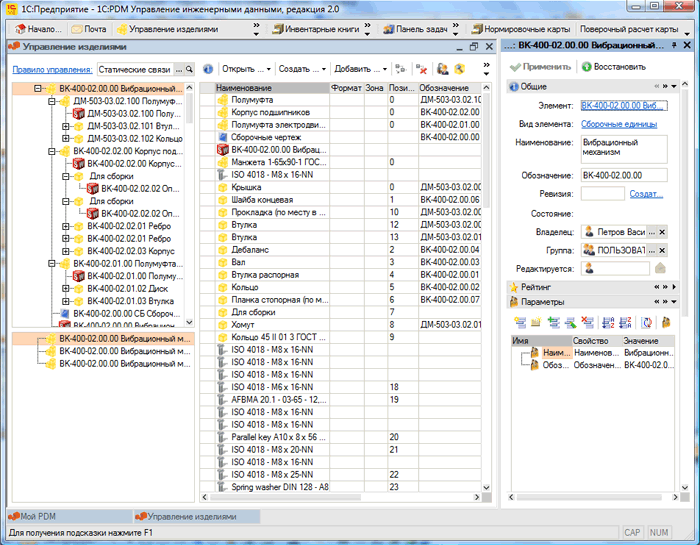This screenshot has height=545, width=700.
Task: Expand ДМ-503-03.02.102 Кольцо tree node
Action: 66,139
